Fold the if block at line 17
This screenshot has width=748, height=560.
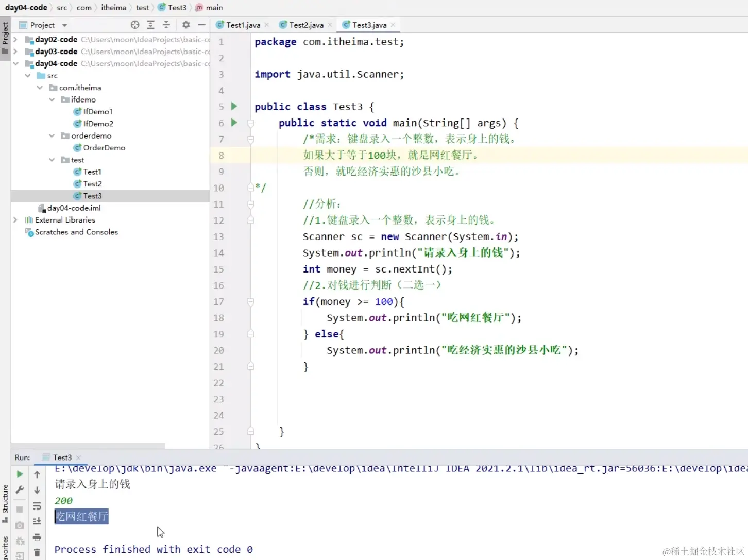click(x=251, y=302)
